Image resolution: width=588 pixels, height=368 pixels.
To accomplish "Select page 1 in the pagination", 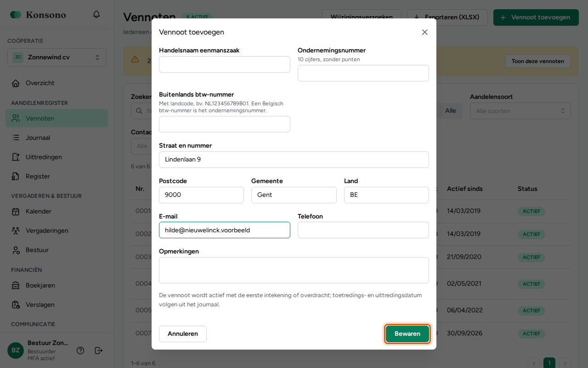I will (x=549, y=363).
